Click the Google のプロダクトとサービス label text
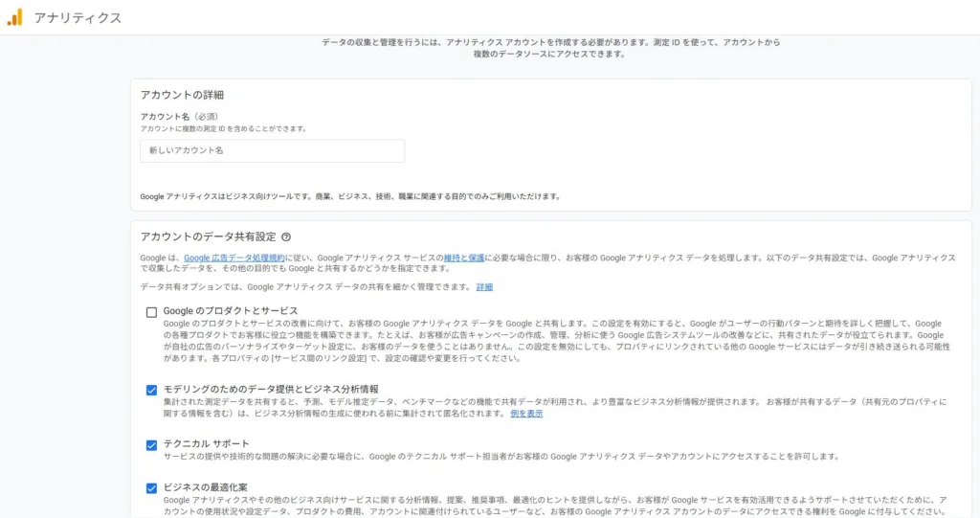 click(230, 311)
